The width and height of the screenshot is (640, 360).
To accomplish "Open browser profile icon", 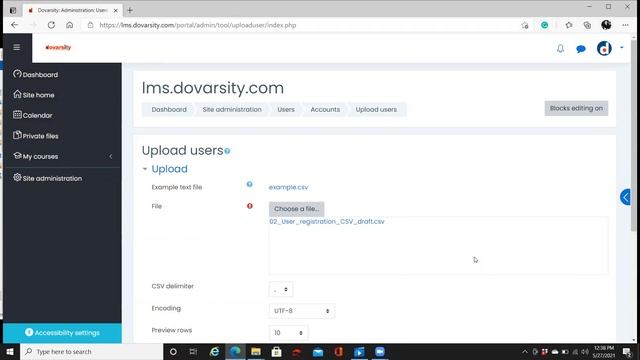I will pos(606,25).
